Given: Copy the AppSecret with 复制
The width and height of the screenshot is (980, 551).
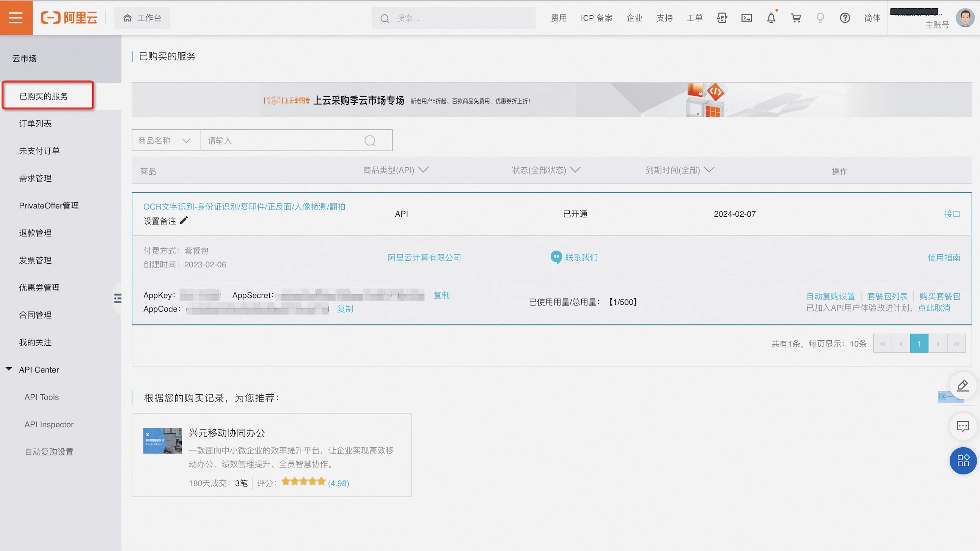Looking at the screenshot, I should coord(442,295).
